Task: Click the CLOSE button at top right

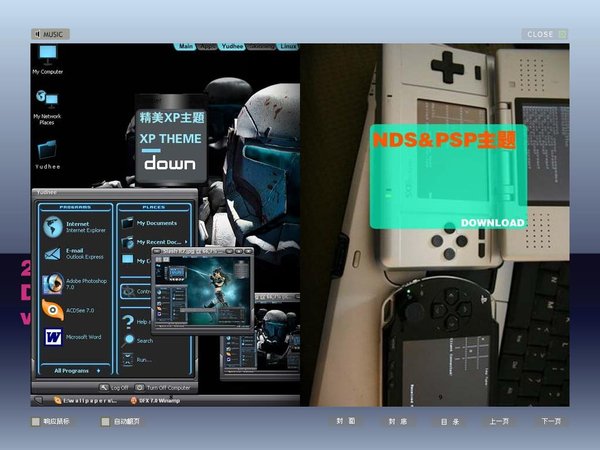Action: pos(545,34)
